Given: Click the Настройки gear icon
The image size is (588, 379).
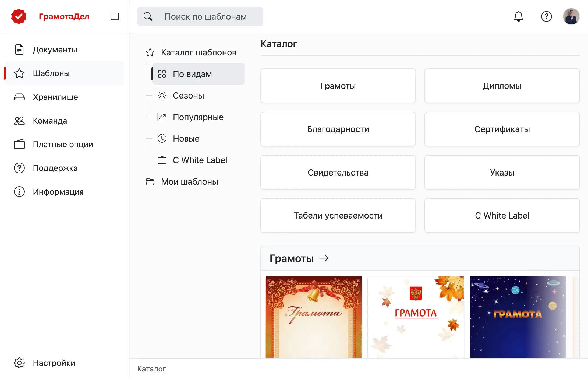Looking at the screenshot, I should click(x=19, y=363).
